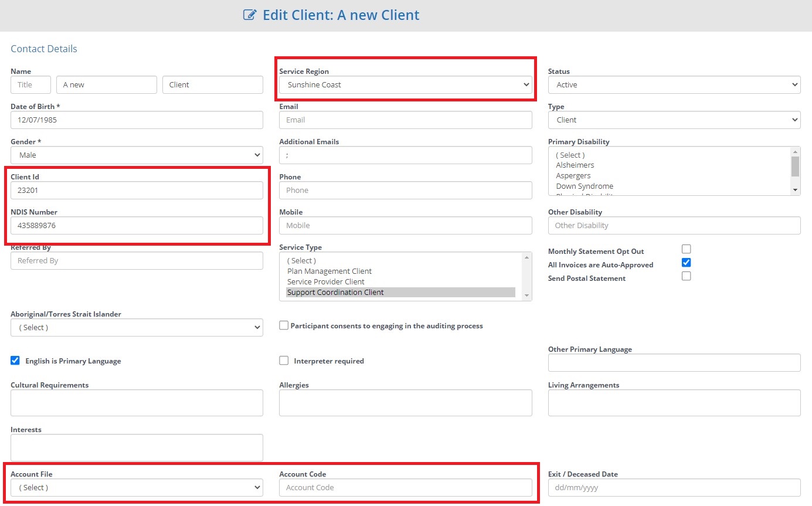Toggle Monthly Statement Opt Out on
812x506 pixels.
point(686,249)
